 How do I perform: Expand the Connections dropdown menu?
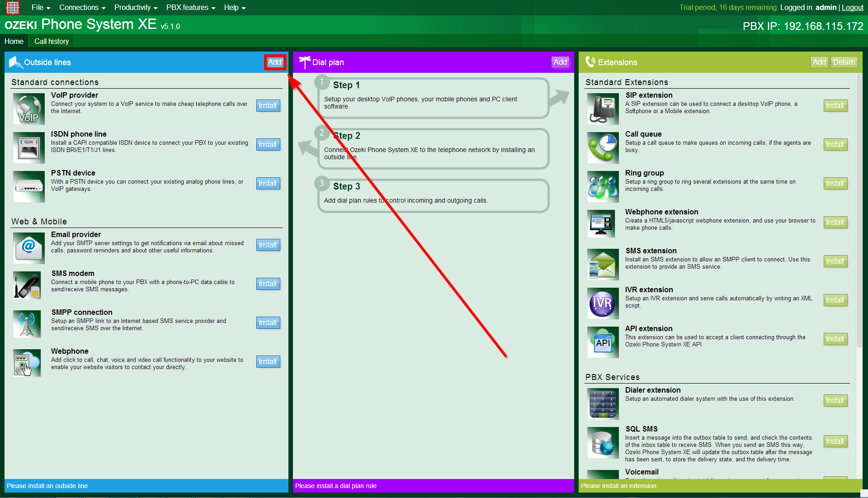(x=82, y=7)
